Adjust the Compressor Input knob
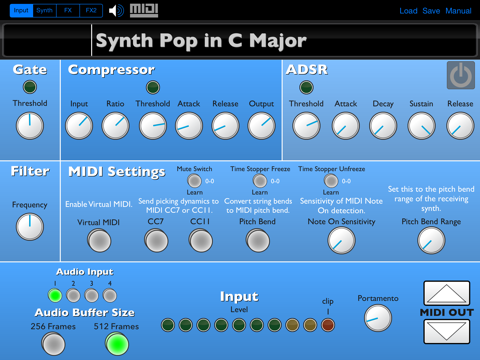 79,126
